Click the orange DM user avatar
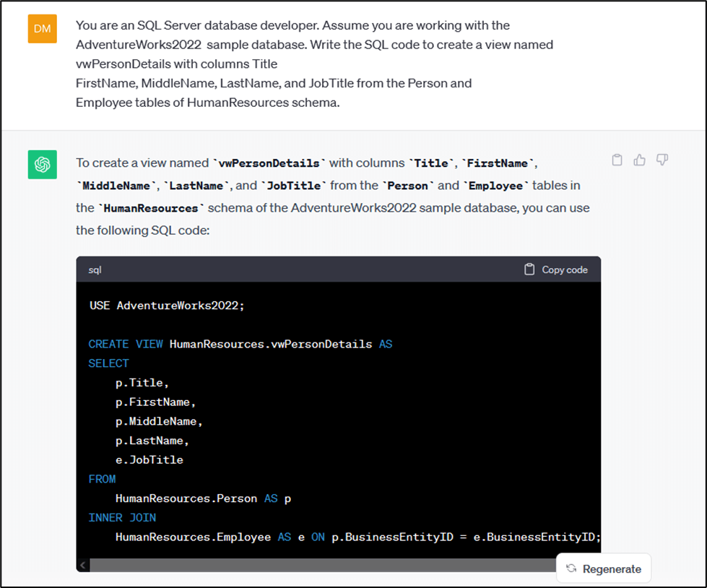 pyautogui.click(x=42, y=29)
